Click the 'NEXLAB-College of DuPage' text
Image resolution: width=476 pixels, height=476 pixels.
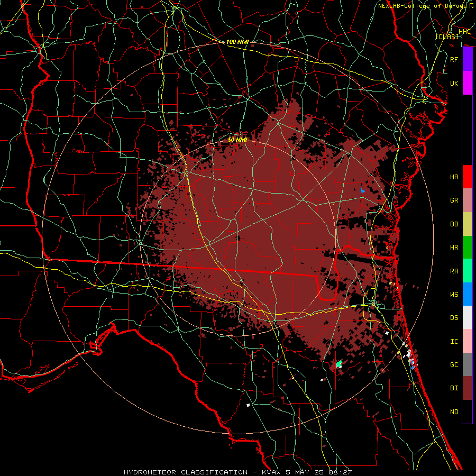[x=424, y=6]
